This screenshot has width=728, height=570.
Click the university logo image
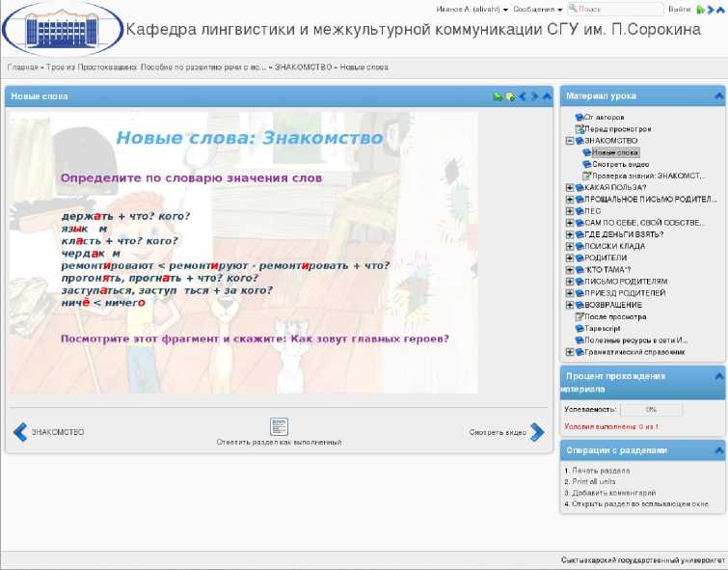63,30
